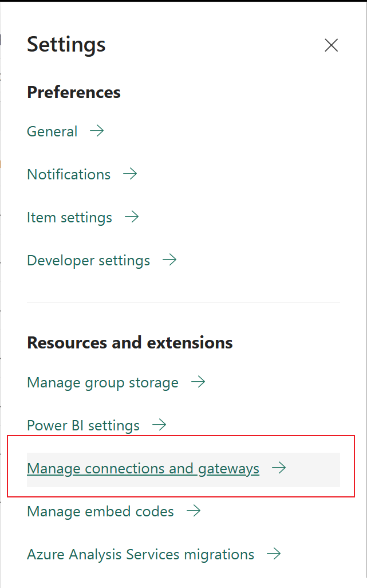Click the arrow beside Power BI settings
Viewport: 367px width, 588px height.
[159, 425]
